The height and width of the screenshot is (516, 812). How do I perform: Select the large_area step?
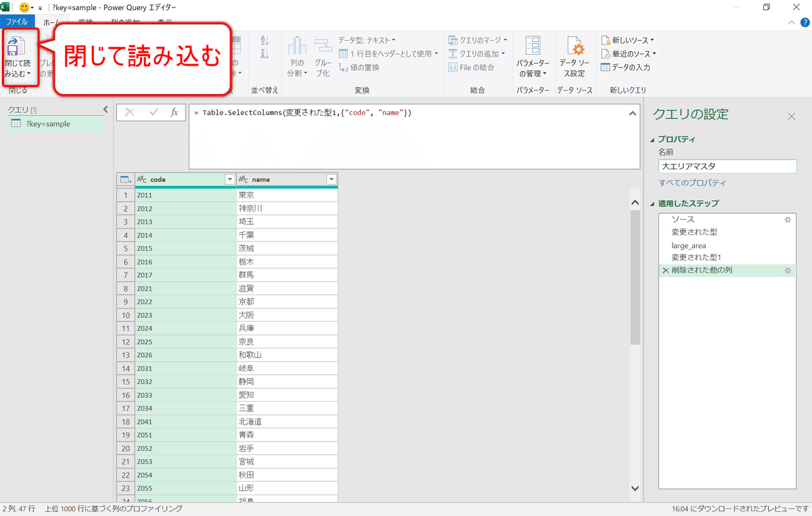coord(727,245)
